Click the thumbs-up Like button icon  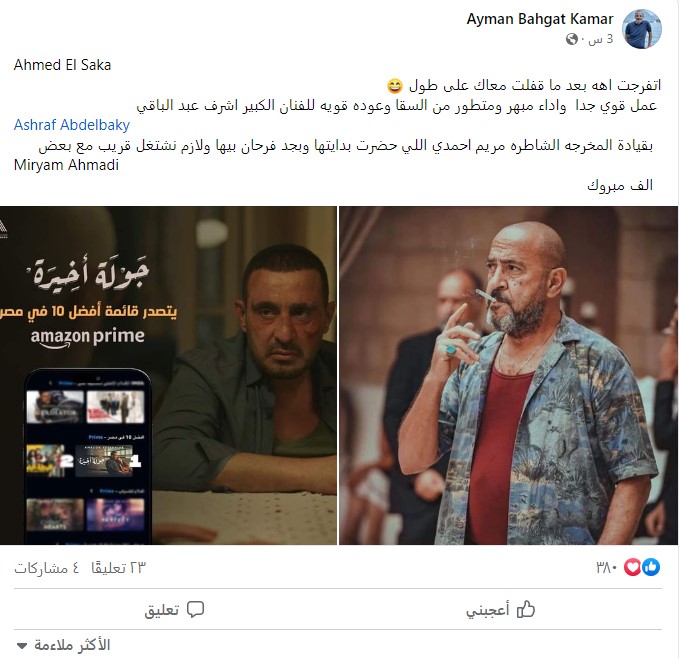(x=526, y=610)
